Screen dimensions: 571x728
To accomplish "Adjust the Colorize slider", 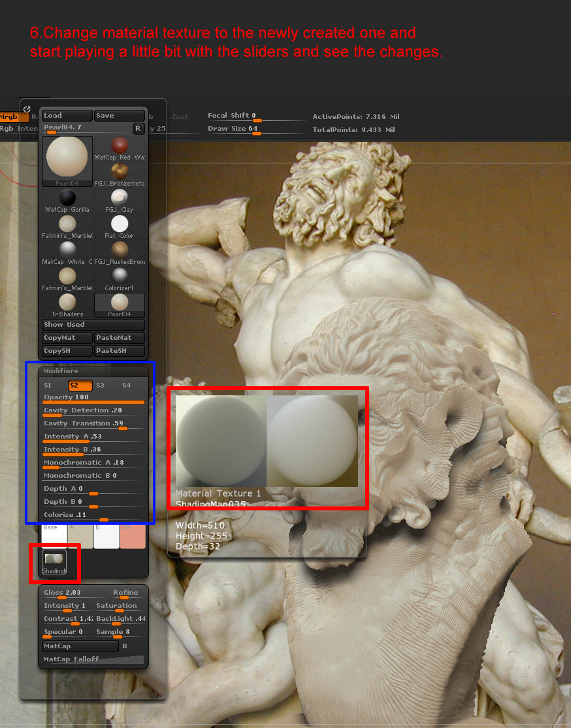I will point(93,516).
